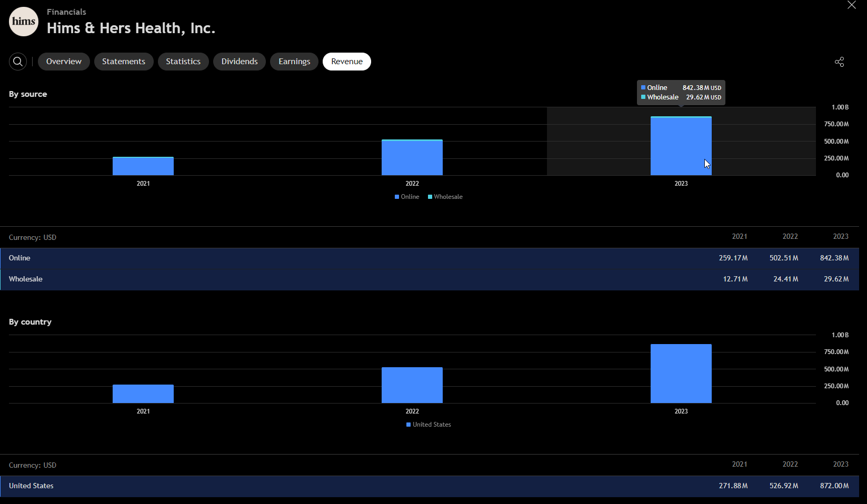This screenshot has width=867, height=504.
Task: Click Online 2022 value 502.51 M
Action: click(784, 258)
